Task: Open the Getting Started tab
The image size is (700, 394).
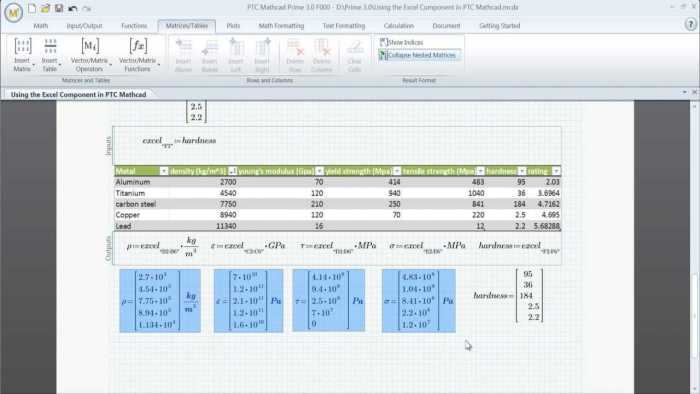Action: tap(500, 26)
